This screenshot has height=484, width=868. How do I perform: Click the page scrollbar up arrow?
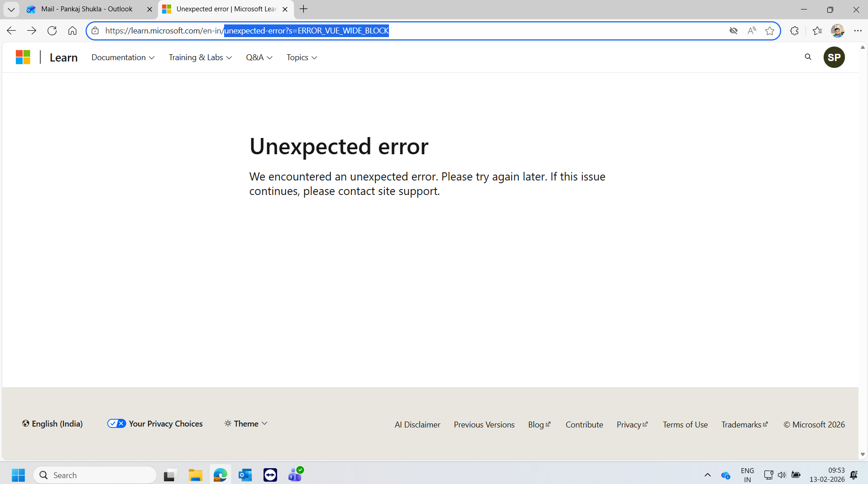863,47
